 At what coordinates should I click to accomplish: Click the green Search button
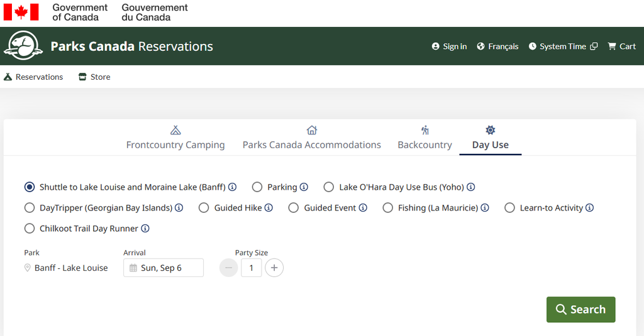pyautogui.click(x=580, y=310)
